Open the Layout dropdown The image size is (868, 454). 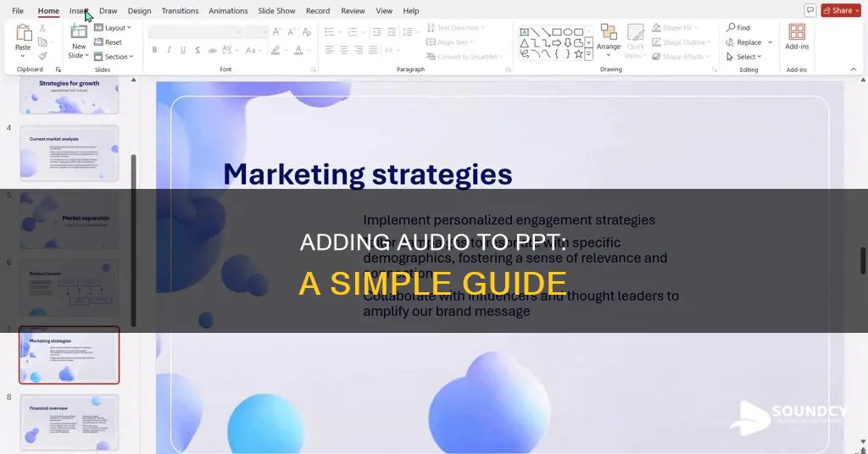point(113,28)
